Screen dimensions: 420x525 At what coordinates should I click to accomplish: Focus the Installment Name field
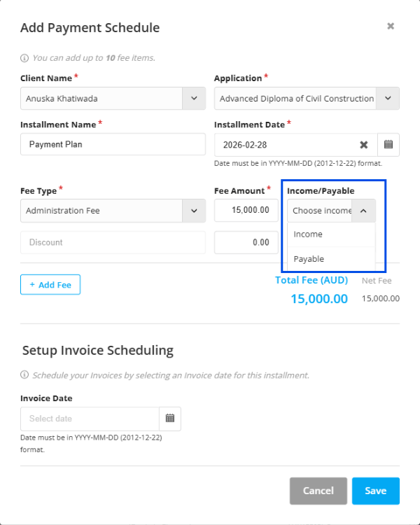(x=113, y=145)
